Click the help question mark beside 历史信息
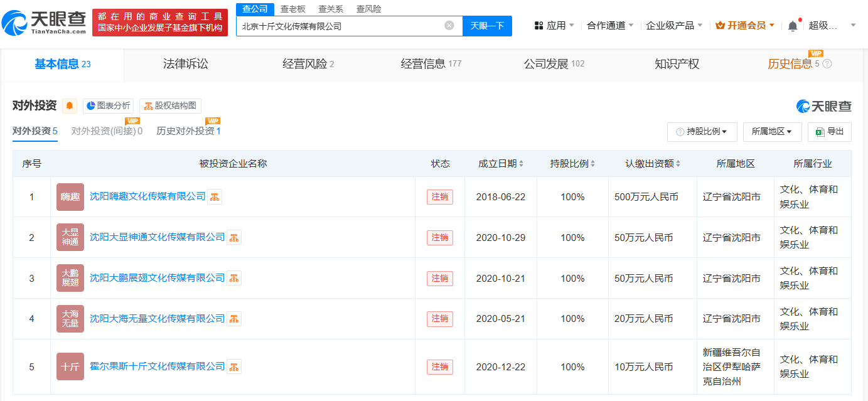 pos(827,64)
